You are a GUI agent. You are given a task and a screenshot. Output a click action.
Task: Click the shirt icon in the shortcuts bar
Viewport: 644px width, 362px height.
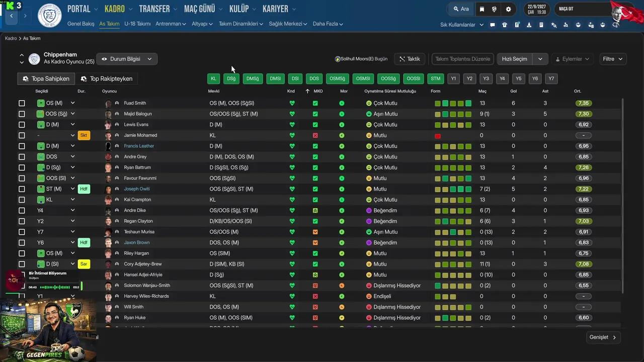click(505, 25)
